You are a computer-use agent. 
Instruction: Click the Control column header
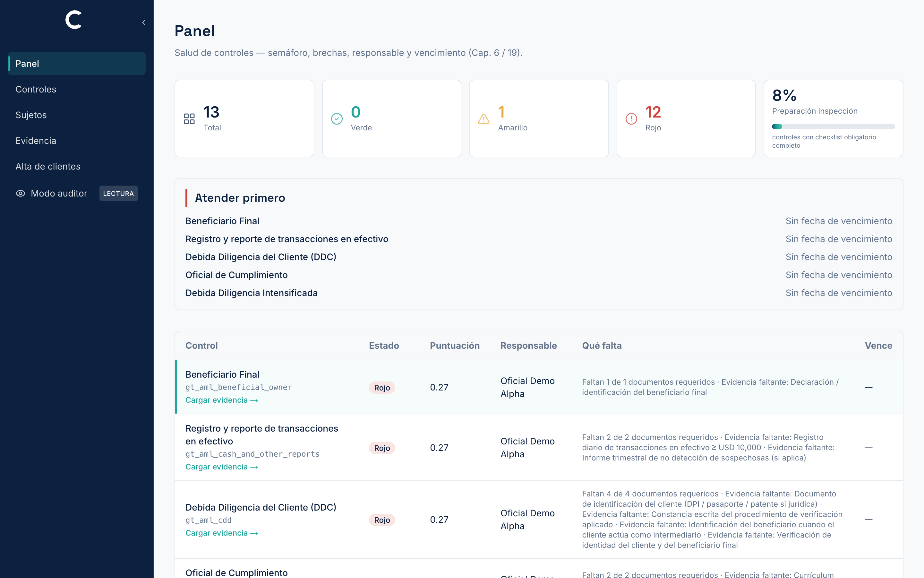(x=201, y=346)
